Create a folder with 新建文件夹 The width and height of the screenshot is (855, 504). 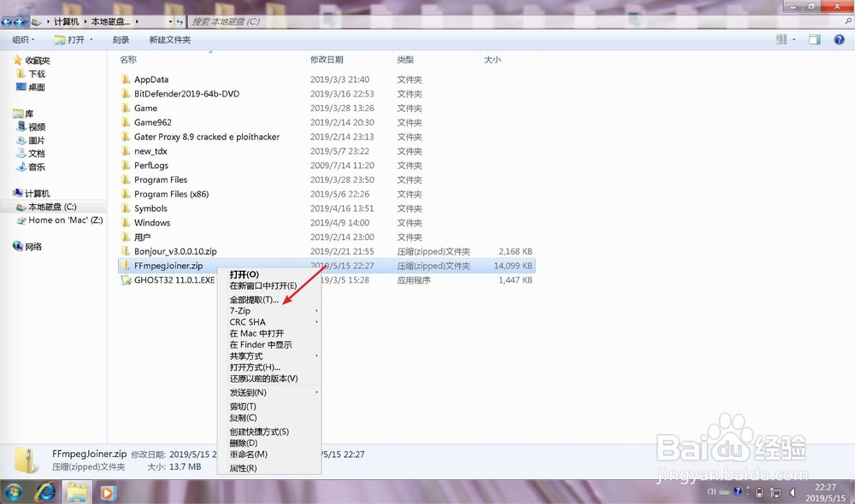pyautogui.click(x=169, y=40)
